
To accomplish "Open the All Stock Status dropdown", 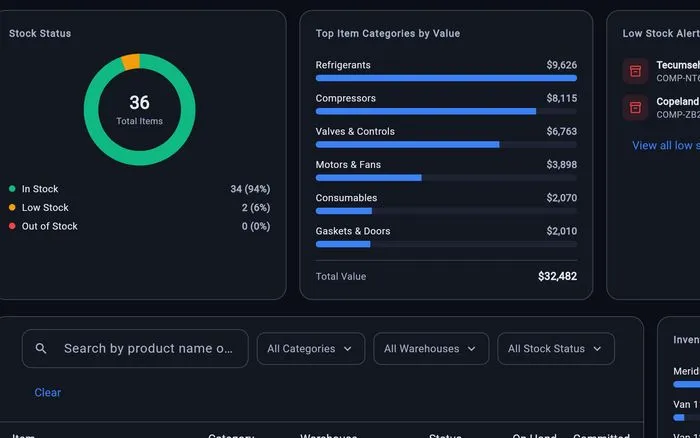I will pyautogui.click(x=556, y=349).
